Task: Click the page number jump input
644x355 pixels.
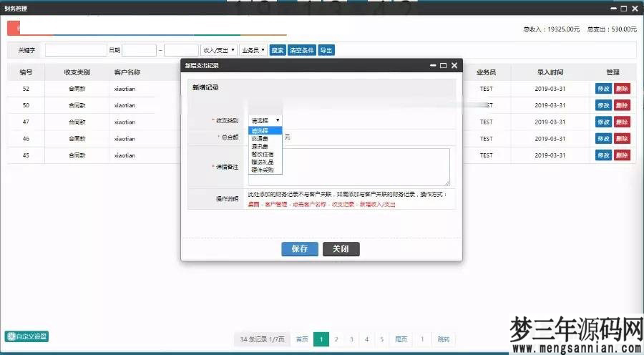Action: pos(422,339)
